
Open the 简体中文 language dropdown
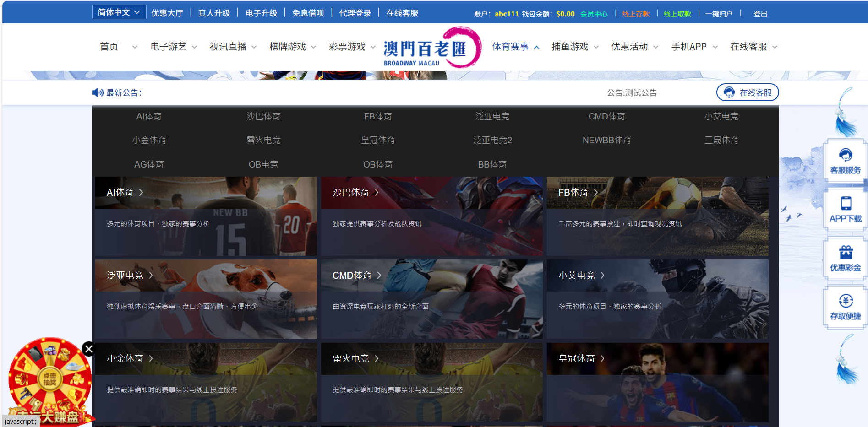pos(119,12)
